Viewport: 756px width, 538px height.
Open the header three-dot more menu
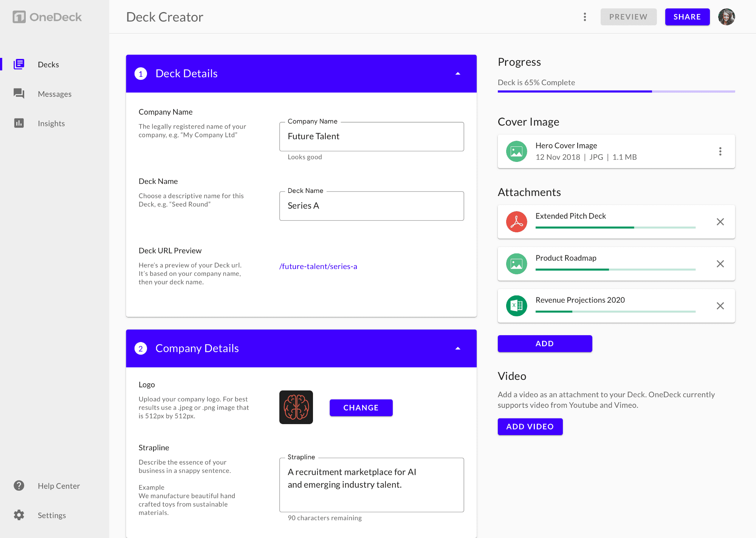coord(585,17)
